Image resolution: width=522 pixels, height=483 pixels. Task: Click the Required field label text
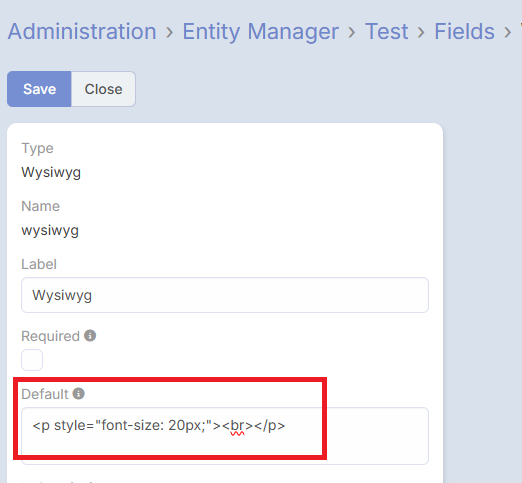(x=50, y=336)
